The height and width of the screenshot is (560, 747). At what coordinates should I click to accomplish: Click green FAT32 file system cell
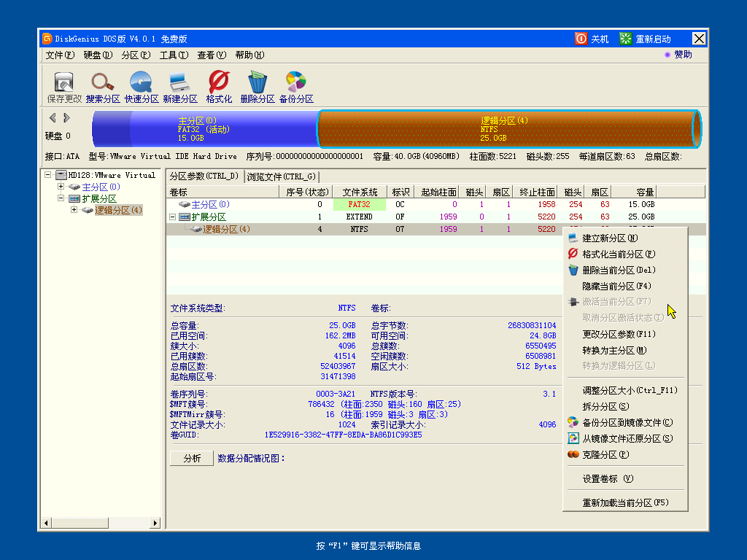[359, 204]
